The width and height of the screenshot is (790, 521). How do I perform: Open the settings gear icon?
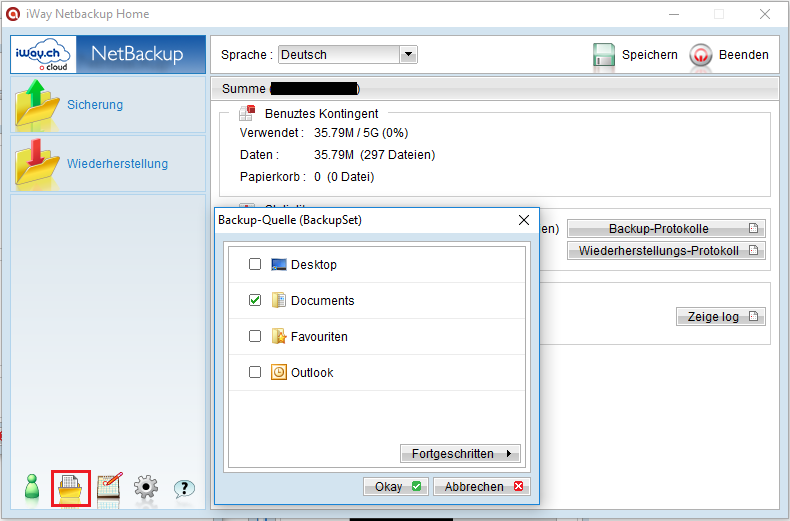click(146, 488)
